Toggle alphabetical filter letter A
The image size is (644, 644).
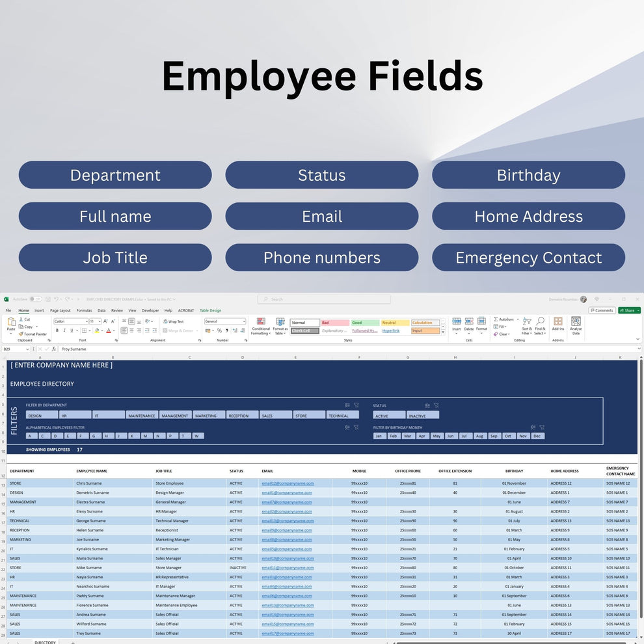tap(32, 436)
